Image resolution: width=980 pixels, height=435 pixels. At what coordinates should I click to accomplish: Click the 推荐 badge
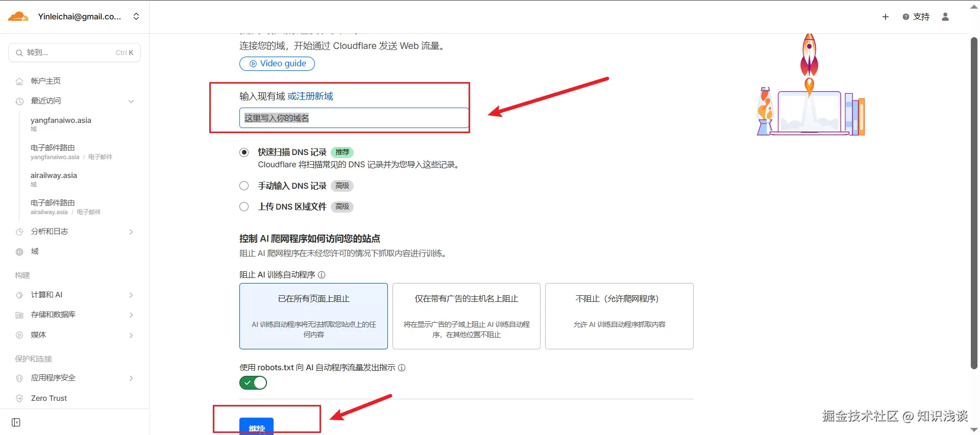(342, 152)
